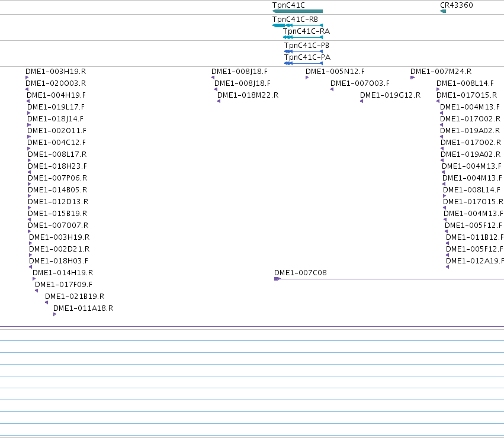The image size is (504, 438).
Task: Click DME1-015B19.R label
Action: click(57, 213)
